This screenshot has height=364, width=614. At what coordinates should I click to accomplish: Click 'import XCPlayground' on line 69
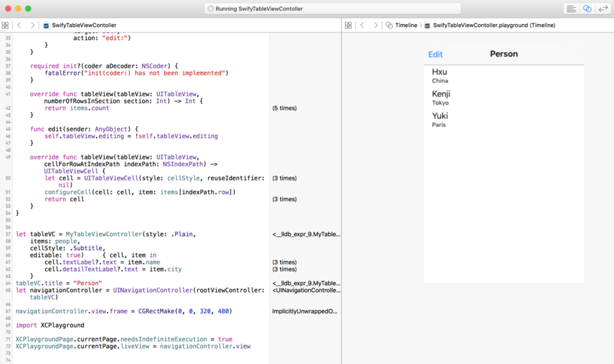tap(50, 326)
